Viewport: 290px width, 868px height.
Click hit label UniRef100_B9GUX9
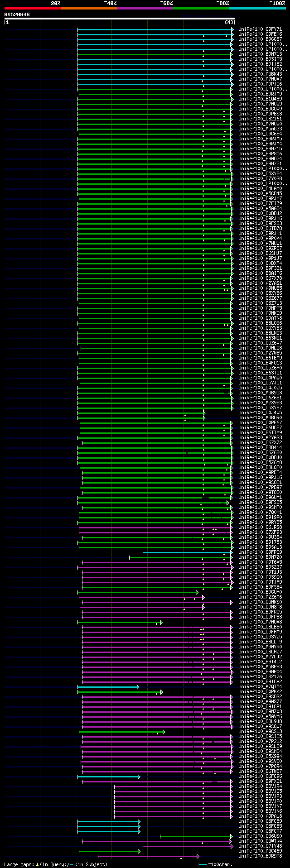point(260,109)
